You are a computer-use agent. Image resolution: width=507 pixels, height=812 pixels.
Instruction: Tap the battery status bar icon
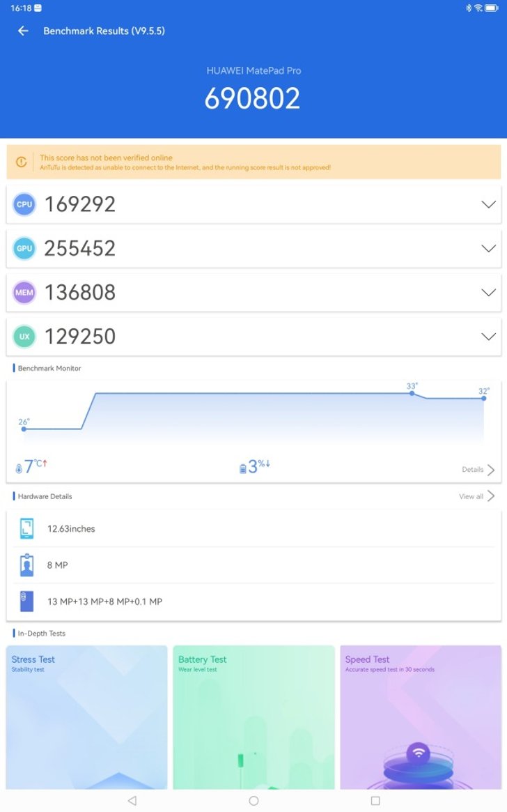(492, 8)
